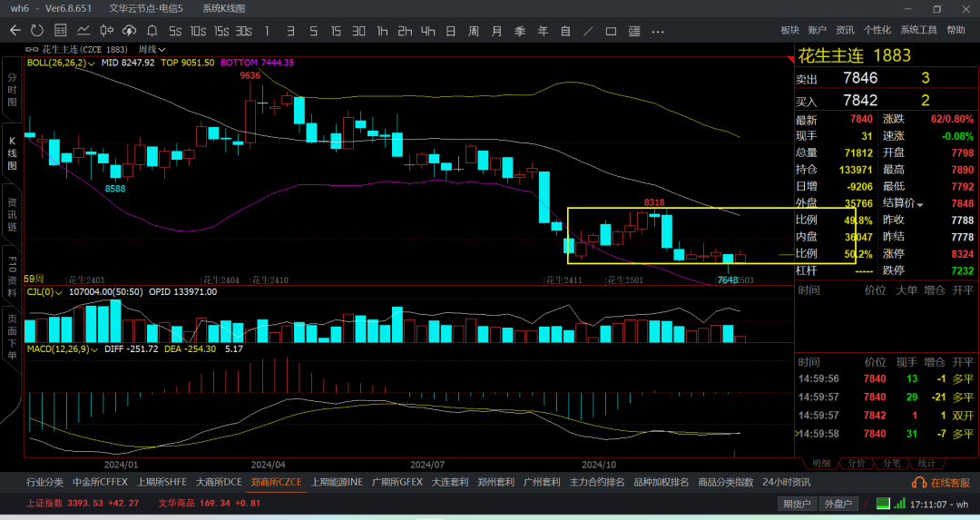Click the 期货户 button
The image size is (980, 520).
796,504
